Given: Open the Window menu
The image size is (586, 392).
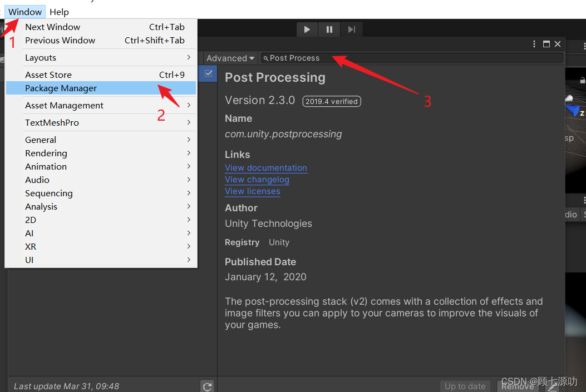Looking at the screenshot, I should (x=25, y=12).
